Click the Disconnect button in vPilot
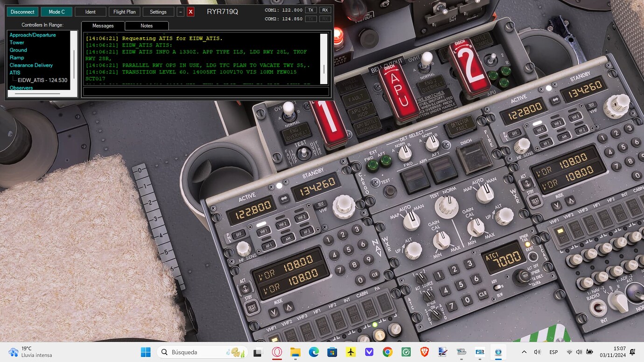644x362 pixels. [x=22, y=11]
